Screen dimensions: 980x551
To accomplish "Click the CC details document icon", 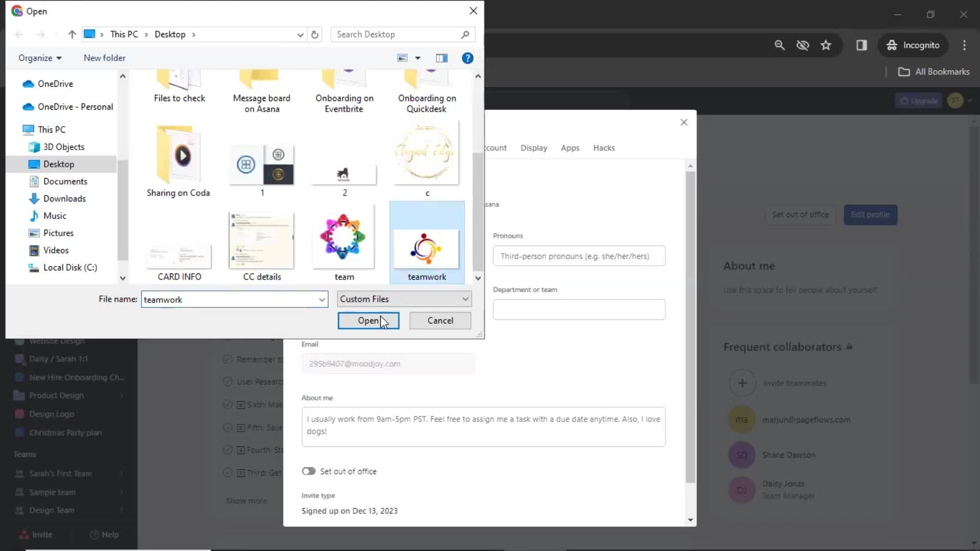I will (261, 238).
